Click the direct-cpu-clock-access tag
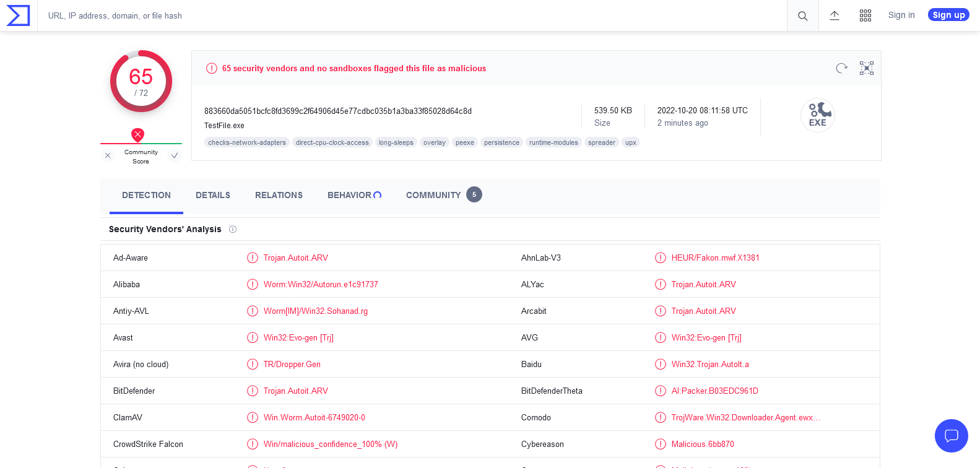980x468 pixels. pyautogui.click(x=332, y=142)
